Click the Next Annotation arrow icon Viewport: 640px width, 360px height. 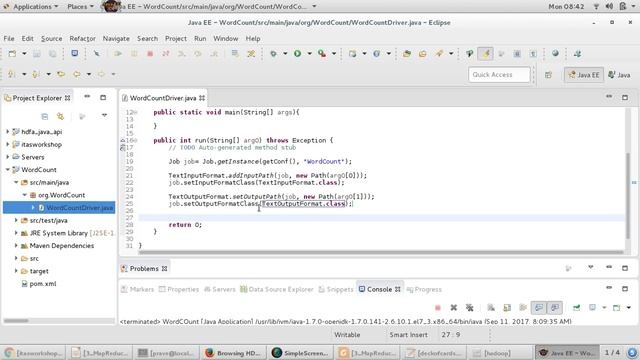coord(12,74)
